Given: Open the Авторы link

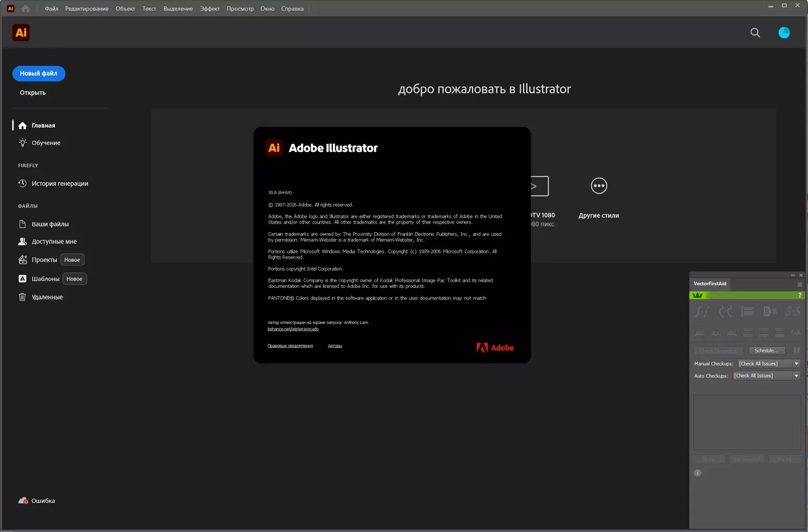Looking at the screenshot, I should [335, 346].
